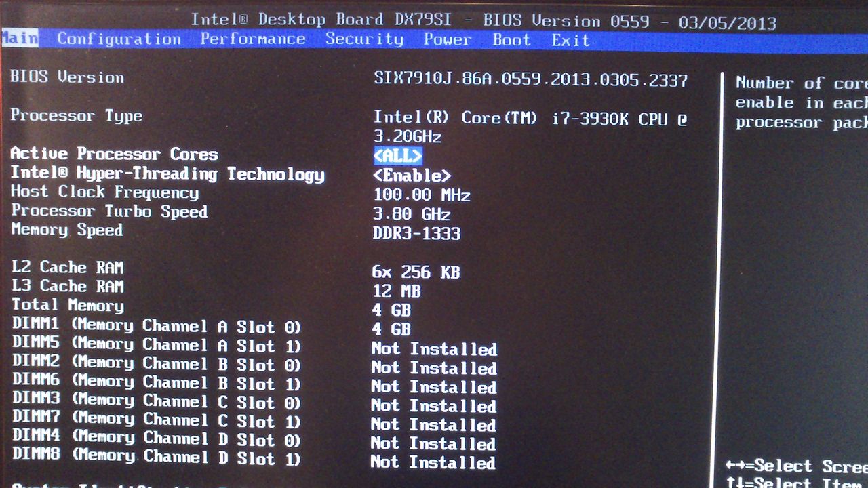This screenshot has height=488, width=868.
Task: Open the Exit tab
Action: click(x=570, y=41)
